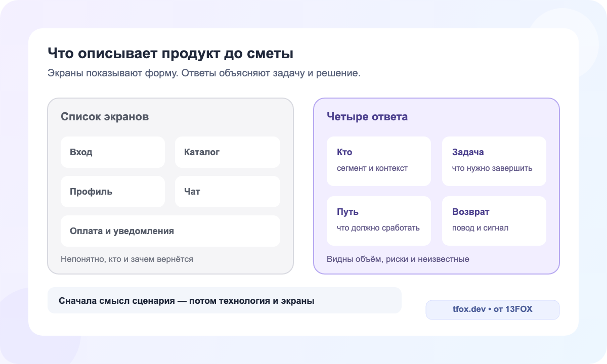This screenshot has height=364, width=607.
Task: Click the note "Непонятно, кто и зачем вернётся"
Action: [127, 259]
